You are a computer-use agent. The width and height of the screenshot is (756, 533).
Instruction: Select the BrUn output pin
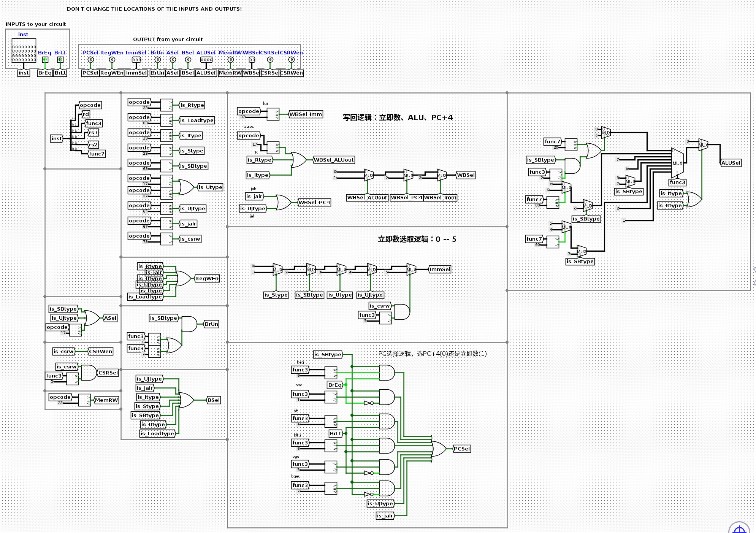click(x=157, y=60)
